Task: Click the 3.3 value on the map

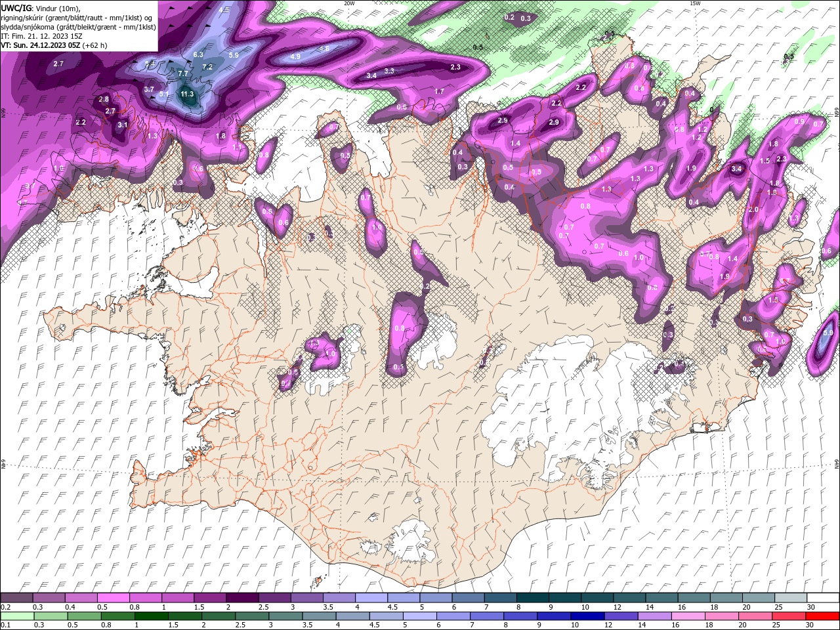Action: click(x=389, y=71)
